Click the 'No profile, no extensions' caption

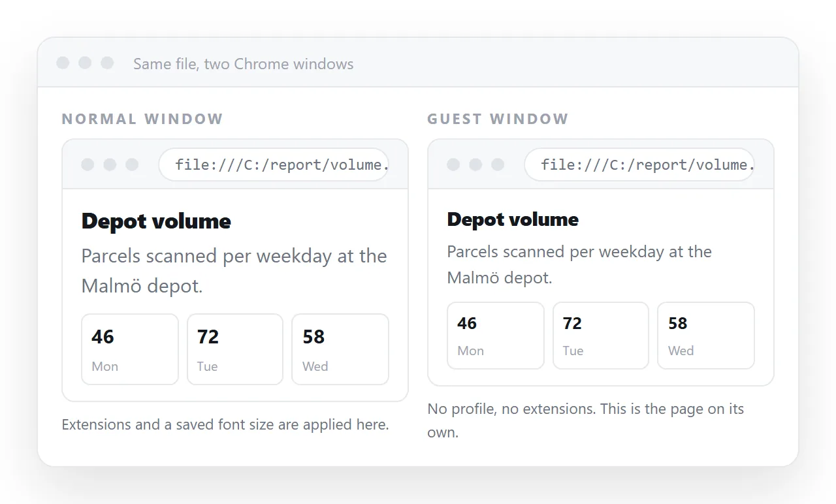586,420
